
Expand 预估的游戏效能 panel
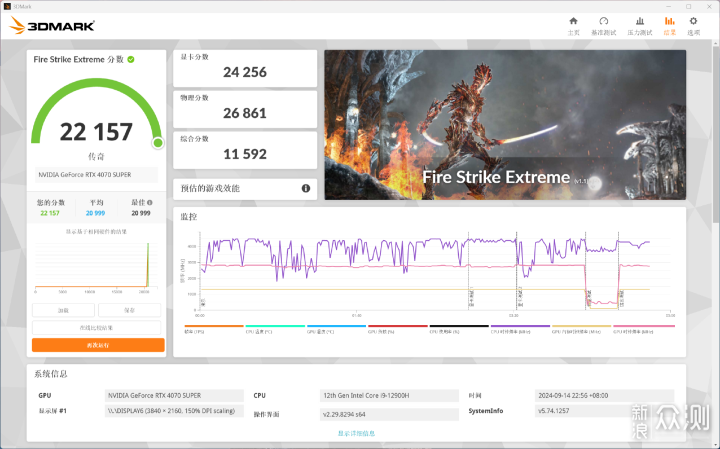point(245,189)
